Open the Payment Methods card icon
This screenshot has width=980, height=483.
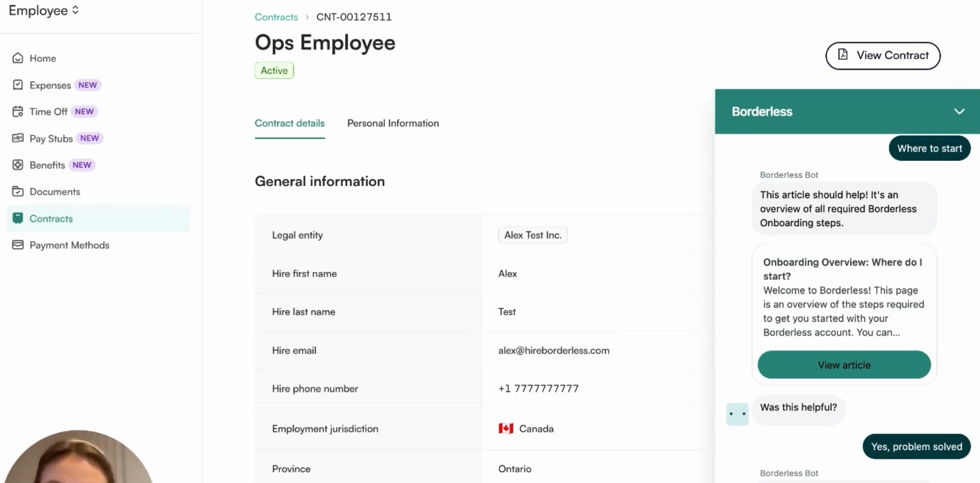pos(18,244)
